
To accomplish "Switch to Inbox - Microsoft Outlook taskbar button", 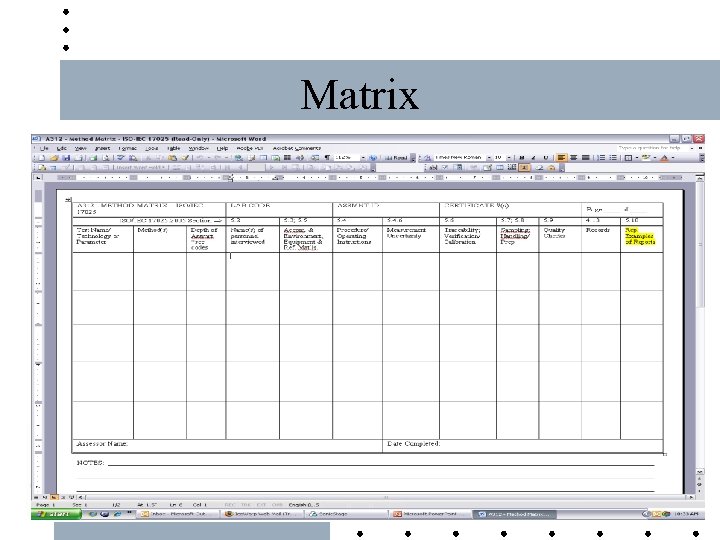I will pos(178,514).
